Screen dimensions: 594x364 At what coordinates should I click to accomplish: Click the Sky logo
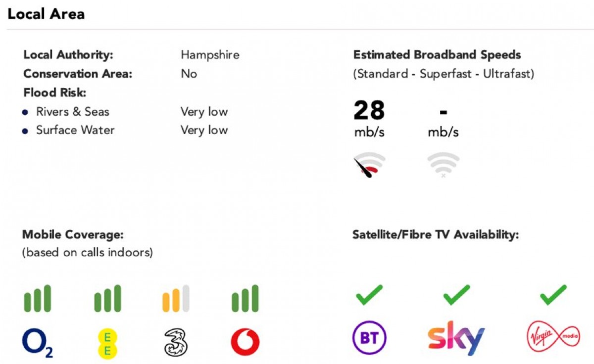456,338
